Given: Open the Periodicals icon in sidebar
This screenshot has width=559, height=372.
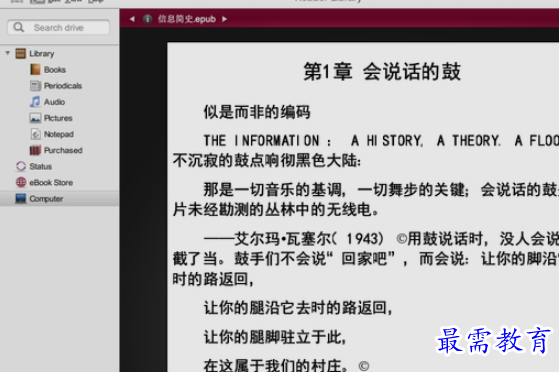Looking at the screenshot, I should (x=35, y=86).
